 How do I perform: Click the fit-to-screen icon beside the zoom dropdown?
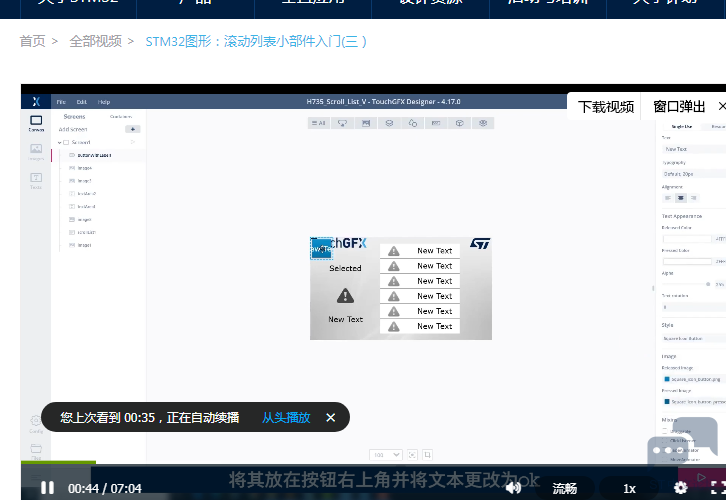[412, 455]
